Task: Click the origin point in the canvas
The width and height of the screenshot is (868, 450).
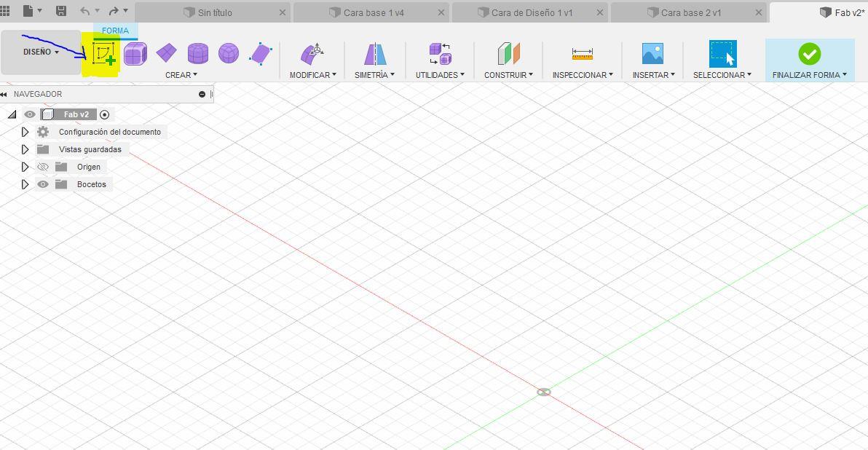Action: pyautogui.click(x=544, y=392)
